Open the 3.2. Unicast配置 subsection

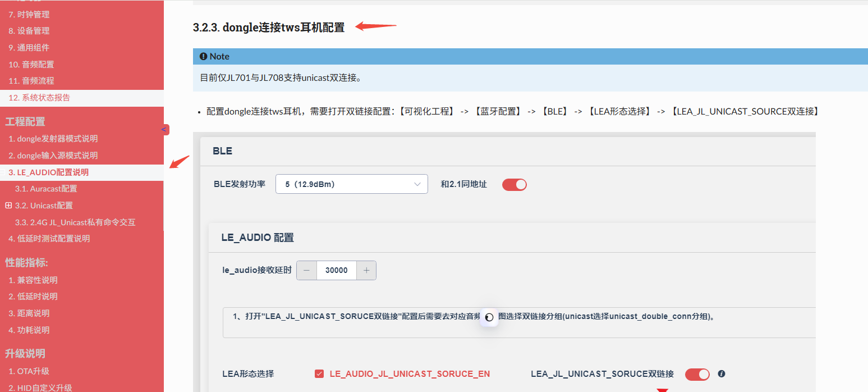click(x=44, y=206)
